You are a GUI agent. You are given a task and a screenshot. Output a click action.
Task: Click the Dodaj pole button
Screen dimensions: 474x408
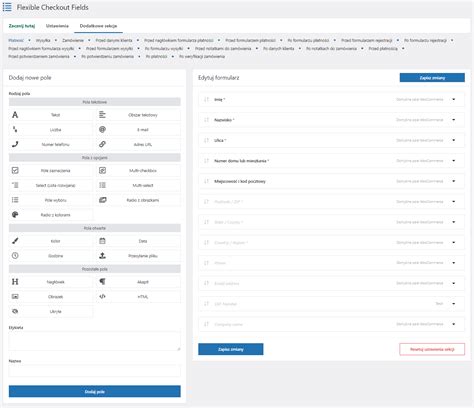[x=95, y=391]
